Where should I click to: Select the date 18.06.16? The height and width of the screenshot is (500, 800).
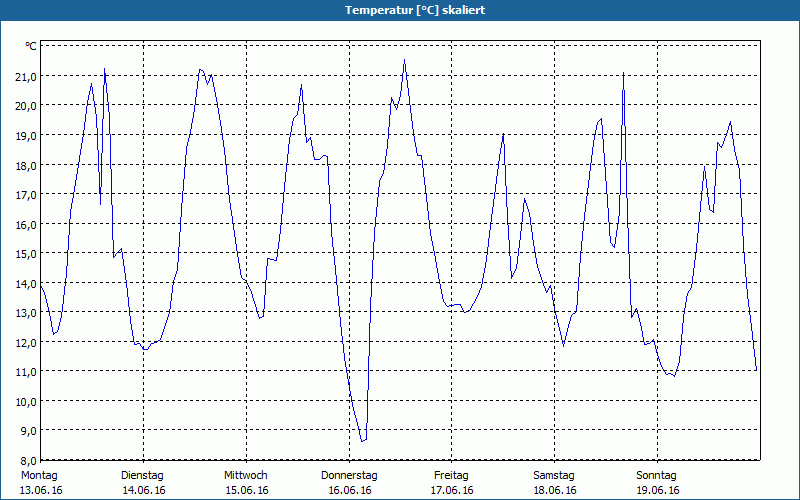tap(555, 490)
